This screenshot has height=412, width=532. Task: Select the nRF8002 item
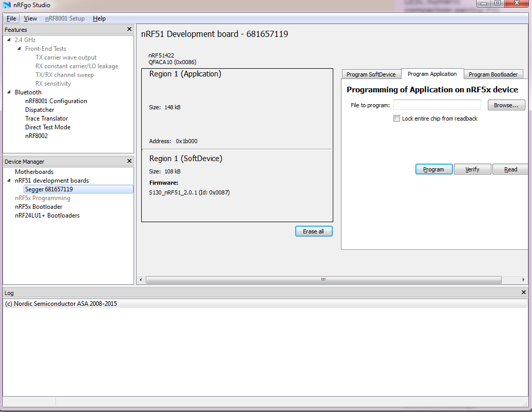(x=36, y=136)
